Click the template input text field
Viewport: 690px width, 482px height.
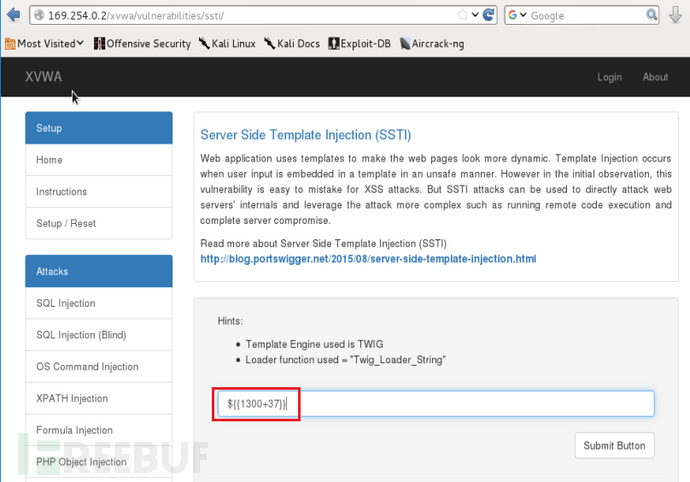[434, 404]
